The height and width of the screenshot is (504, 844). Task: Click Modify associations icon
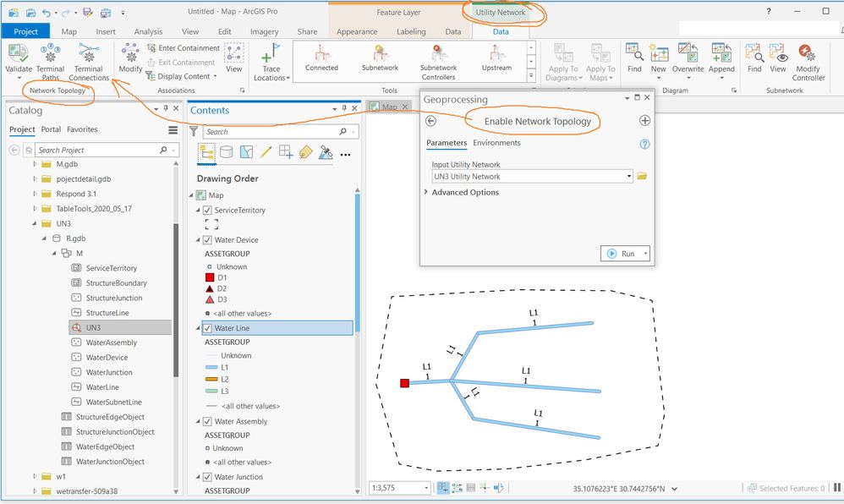tap(130, 52)
